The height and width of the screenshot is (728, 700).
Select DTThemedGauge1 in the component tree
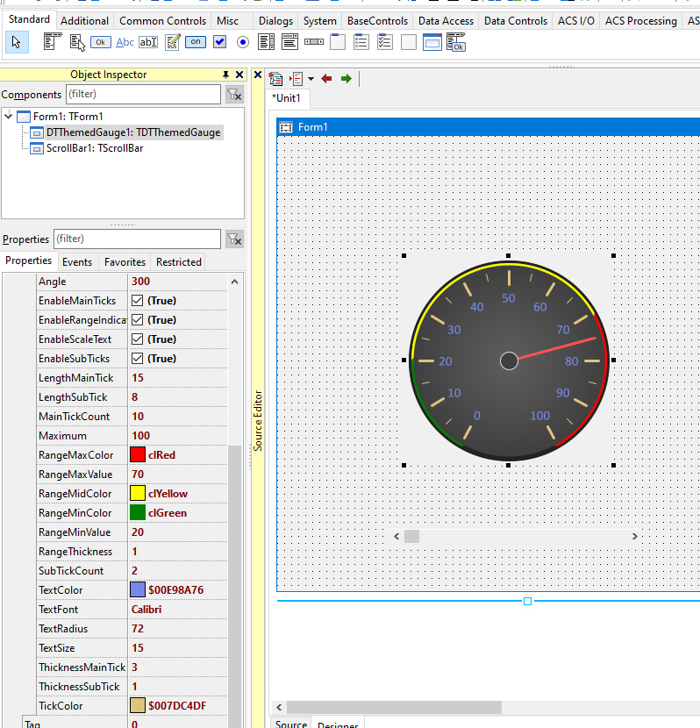133,132
